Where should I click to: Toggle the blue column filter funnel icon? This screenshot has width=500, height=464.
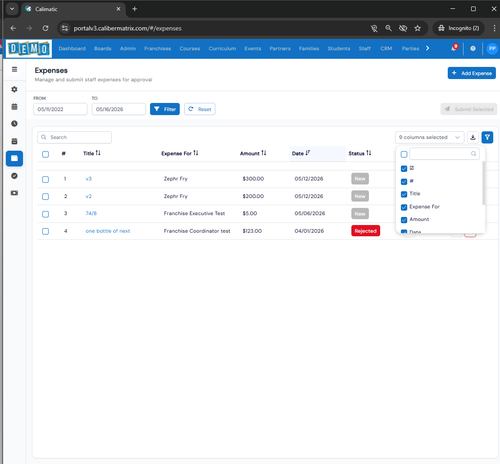pos(487,137)
